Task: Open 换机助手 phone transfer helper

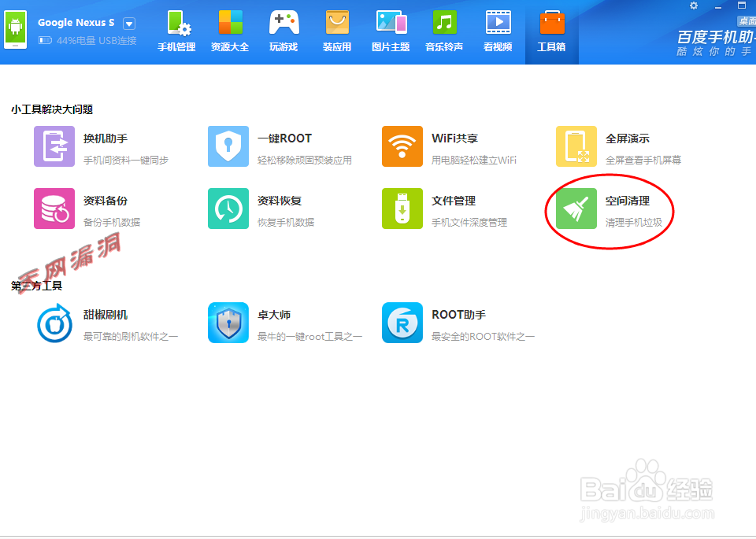Action: 54,146
